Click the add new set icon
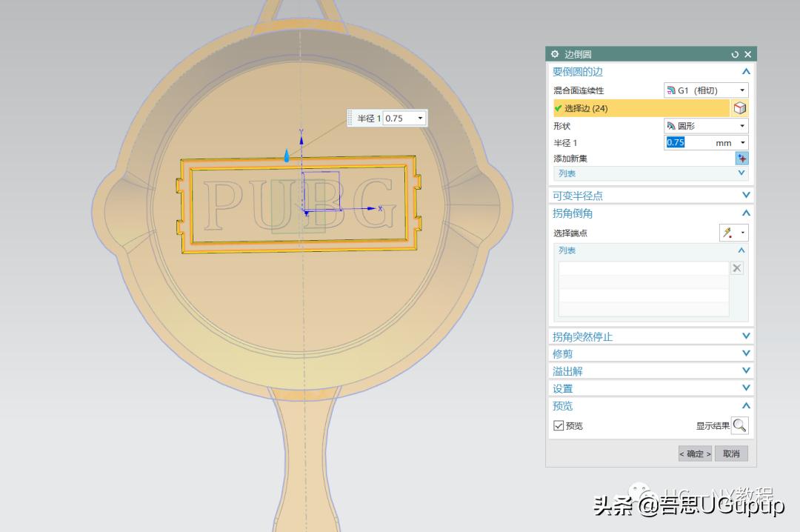Image resolution: width=800 pixels, height=532 pixels. 741,159
